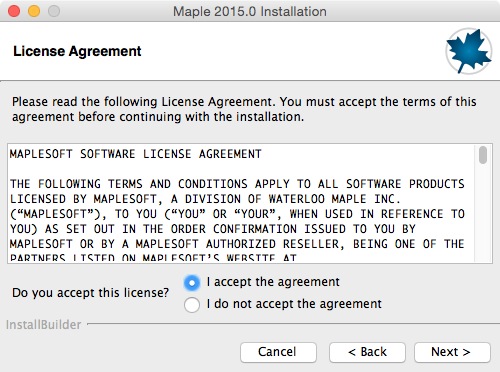The image size is (500, 372).
Task: Click the 'License Agreement' heading
Action: pyautogui.click(x=77, y=51)
